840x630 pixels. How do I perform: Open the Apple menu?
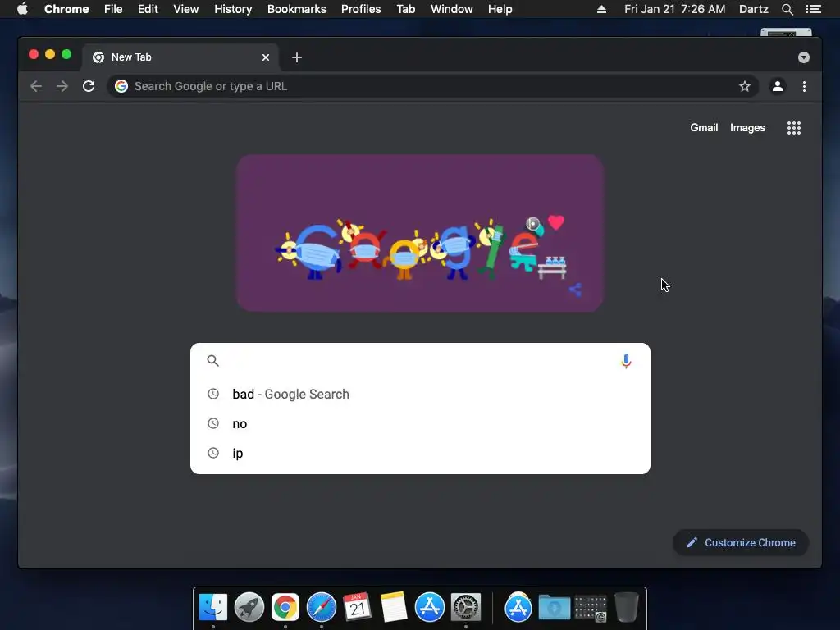point(22,9)
